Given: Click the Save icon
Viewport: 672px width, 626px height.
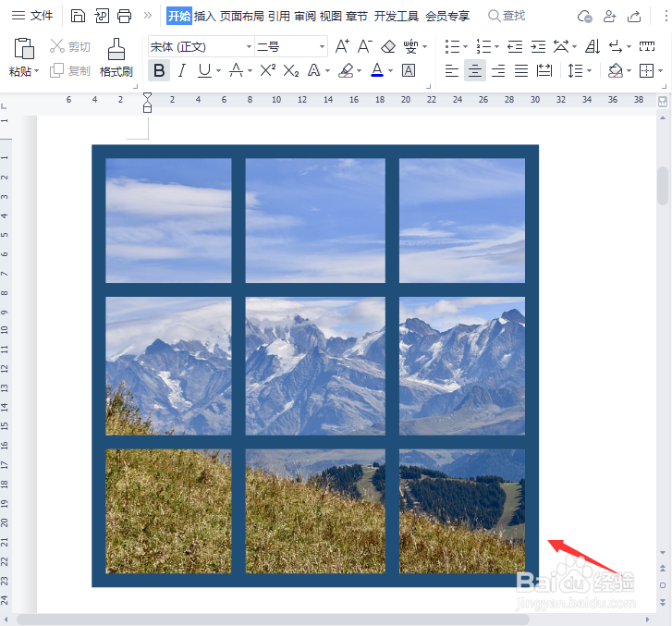Looking at the screenshot, I should click(78, 16).
